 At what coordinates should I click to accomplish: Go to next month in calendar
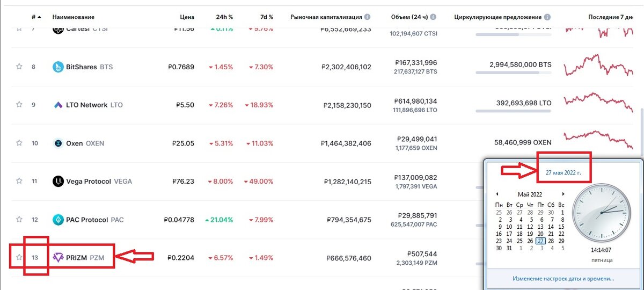click(562, 194)
